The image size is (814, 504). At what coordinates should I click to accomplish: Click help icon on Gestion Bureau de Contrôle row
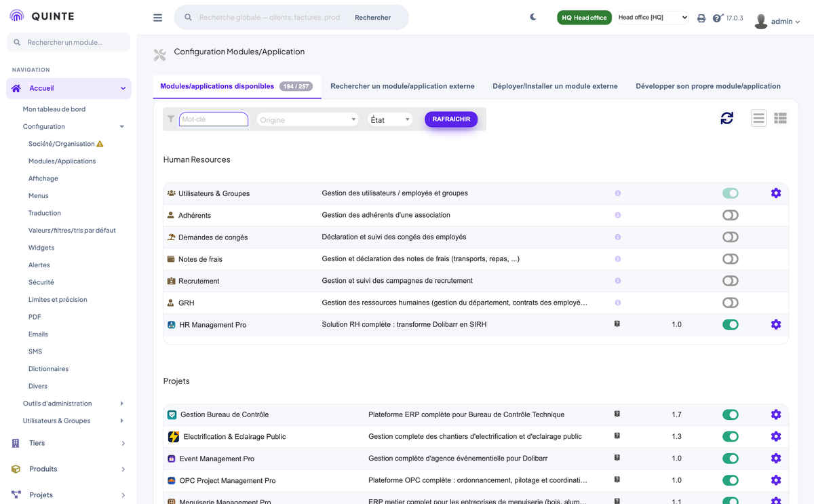click(617, 414)
